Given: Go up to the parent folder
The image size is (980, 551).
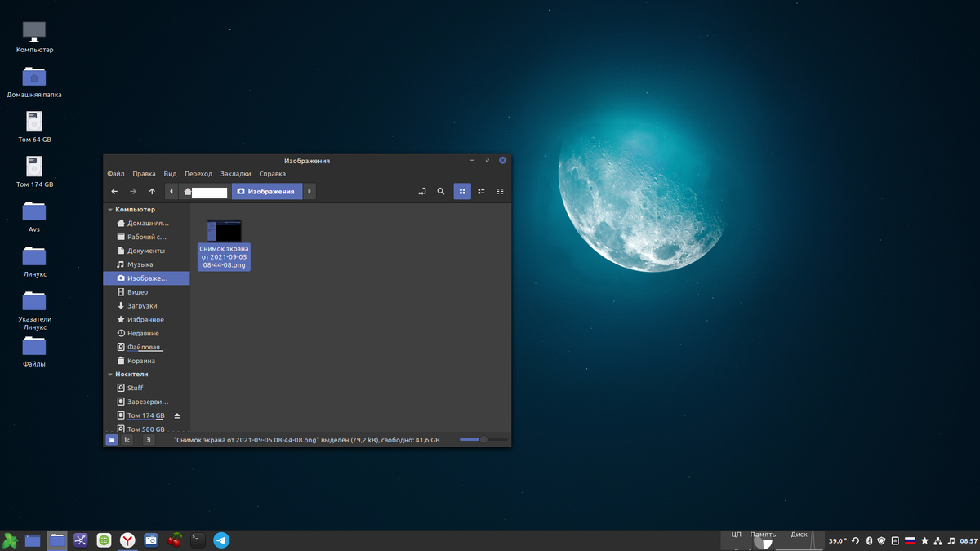Looking at the screenshot, I should [152, 191].
